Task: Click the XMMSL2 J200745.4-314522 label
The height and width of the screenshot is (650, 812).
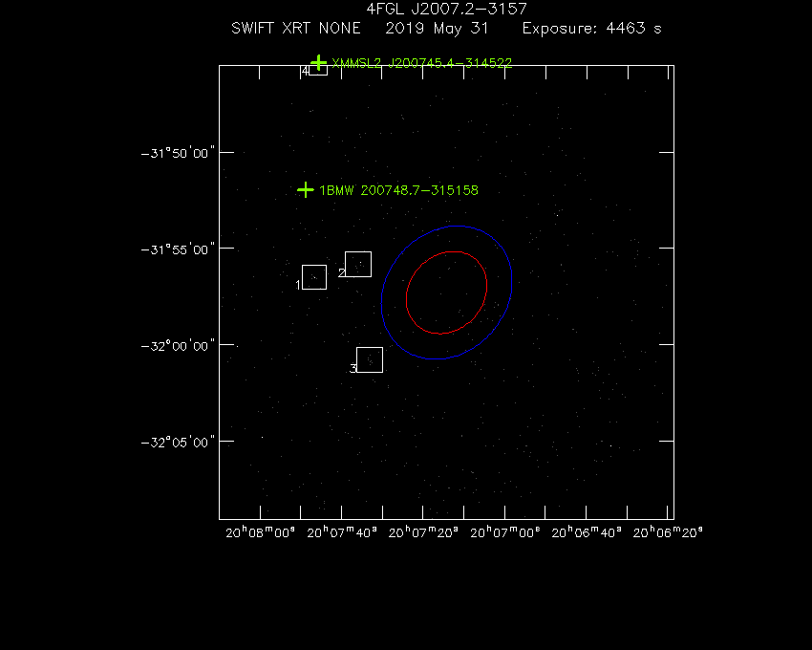Action: [421, 63]
